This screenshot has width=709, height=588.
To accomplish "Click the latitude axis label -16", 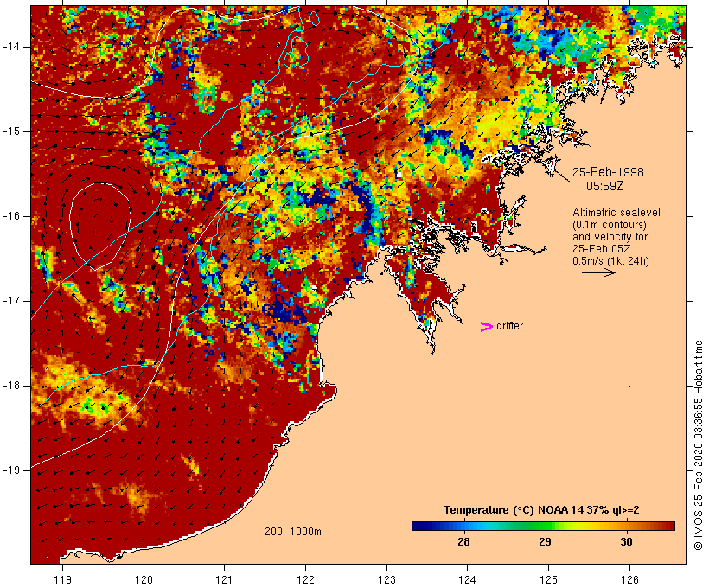I will (10, 216).
